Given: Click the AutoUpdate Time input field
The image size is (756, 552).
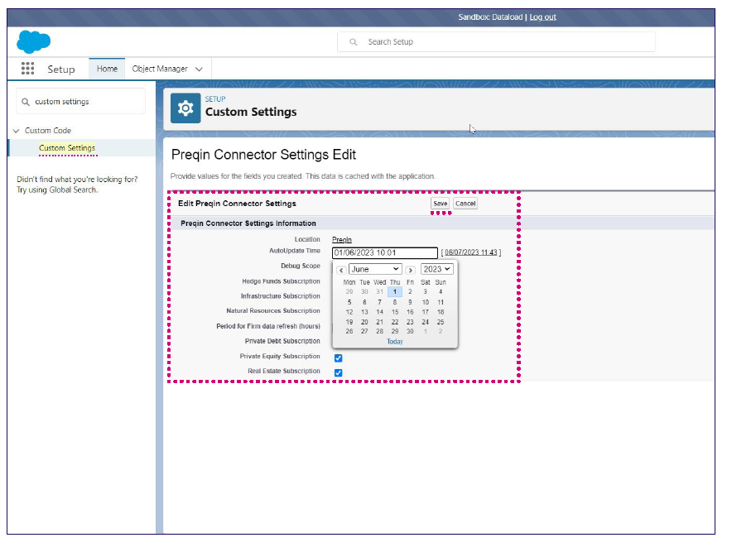Looking at the screenshot, I should point(385,253).
